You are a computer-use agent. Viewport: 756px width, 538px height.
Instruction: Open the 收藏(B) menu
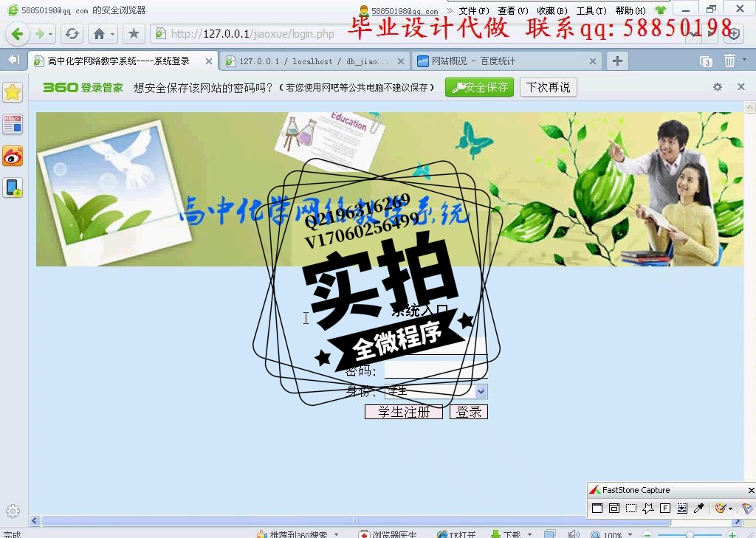coord(552,10)
